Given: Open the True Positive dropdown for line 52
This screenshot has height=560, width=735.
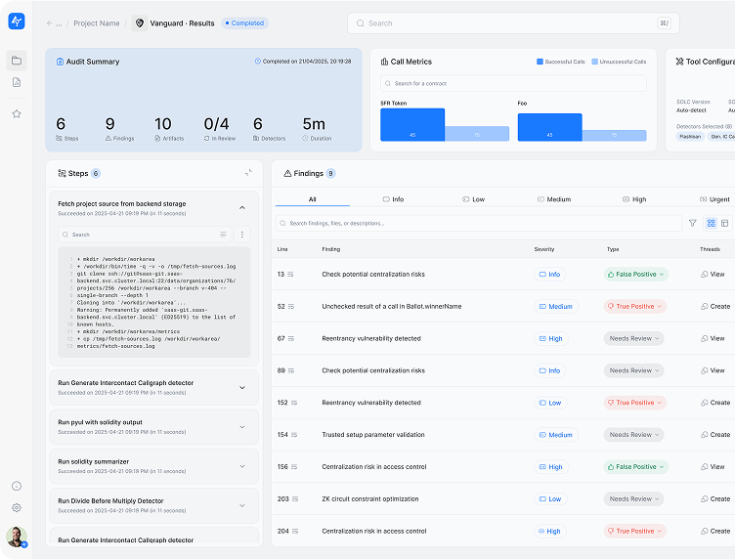Looking at the screenshot, I should click(634, 307).
